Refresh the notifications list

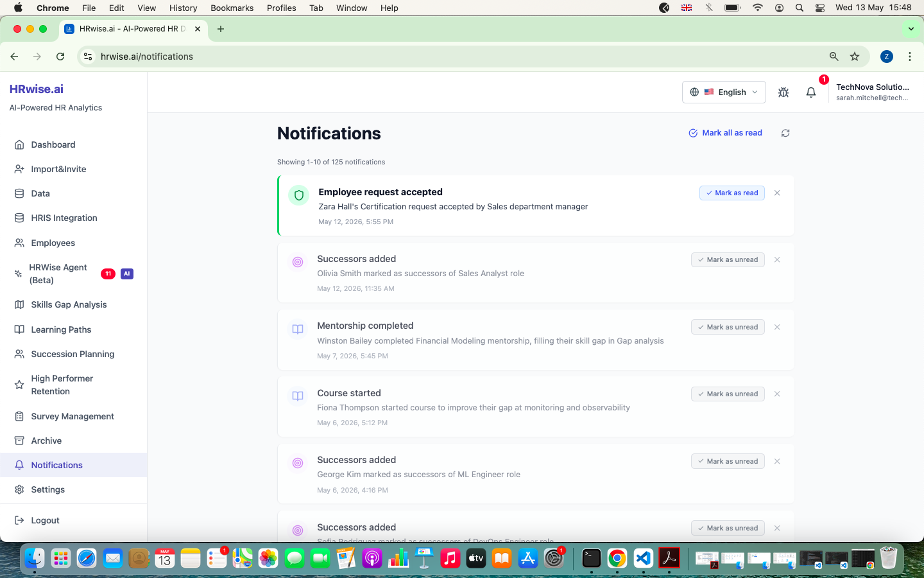point(785,133)
